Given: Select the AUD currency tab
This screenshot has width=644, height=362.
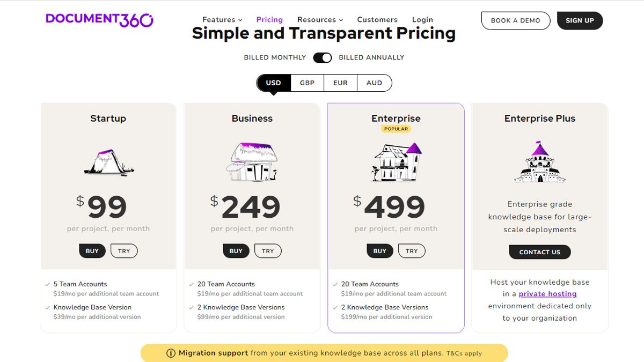Looking at the screenshot, I should (x=375, y=83).
